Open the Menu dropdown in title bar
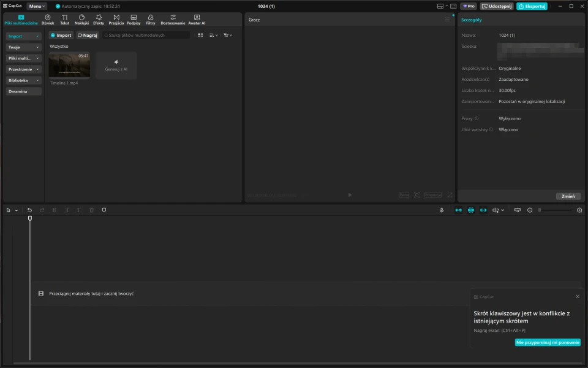The width and height of the screenshot is (588, 368). pyautogui.click(x=37, y=6)
